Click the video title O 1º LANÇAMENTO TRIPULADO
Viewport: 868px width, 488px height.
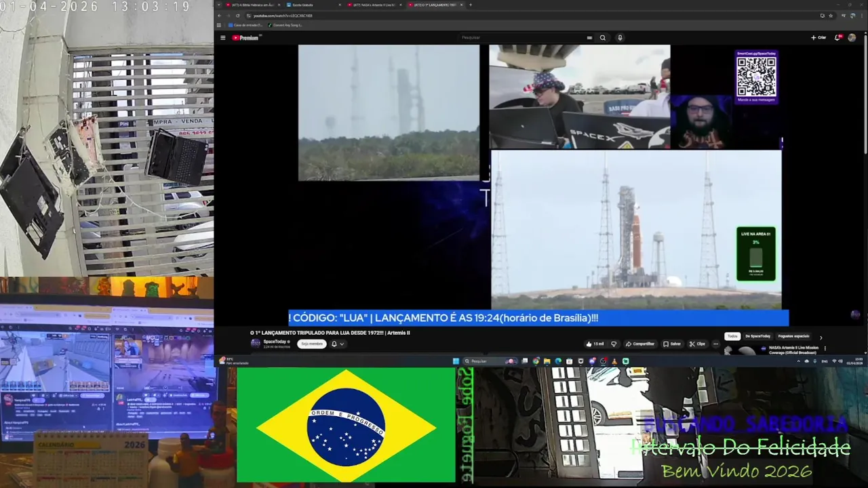point(330,333)
